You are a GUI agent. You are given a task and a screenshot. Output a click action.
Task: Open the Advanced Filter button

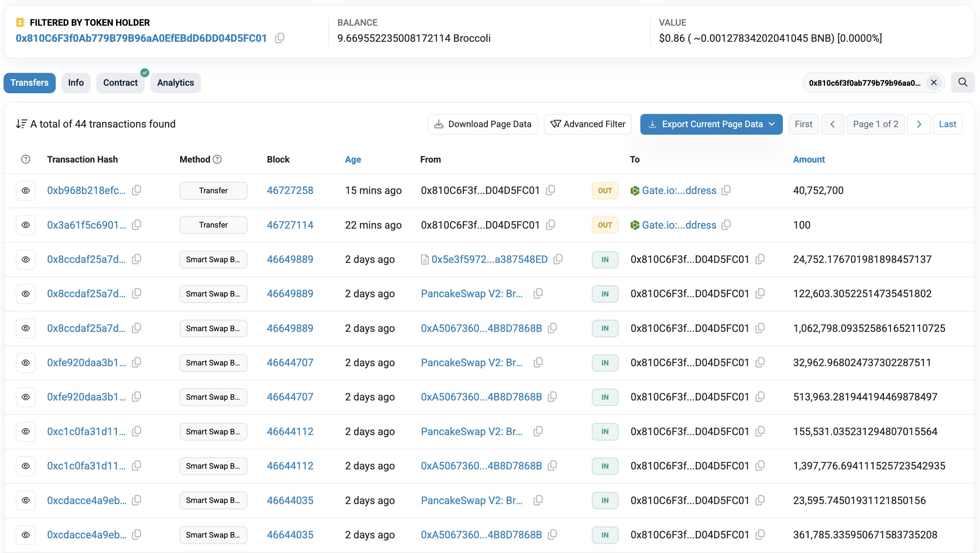(588, 124)
